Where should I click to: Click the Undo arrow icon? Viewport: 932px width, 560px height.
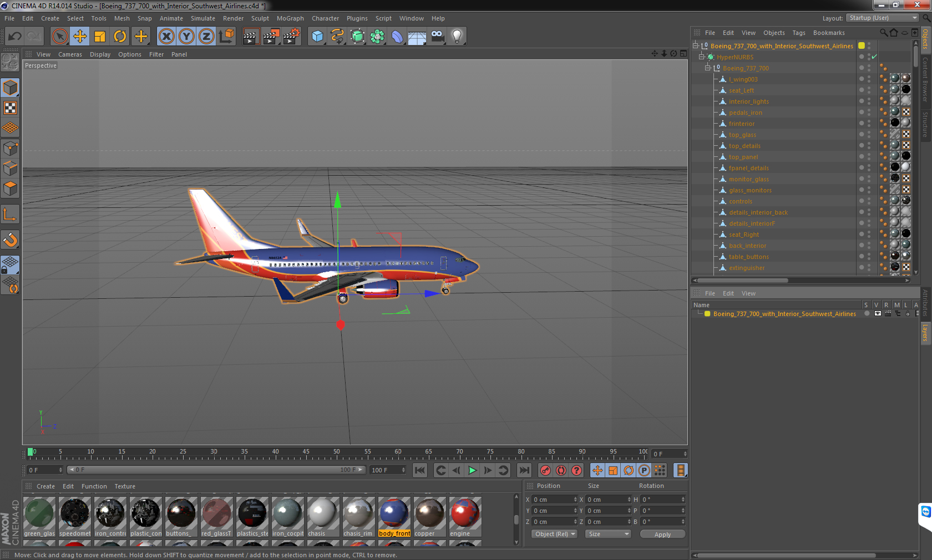(15, 37)
